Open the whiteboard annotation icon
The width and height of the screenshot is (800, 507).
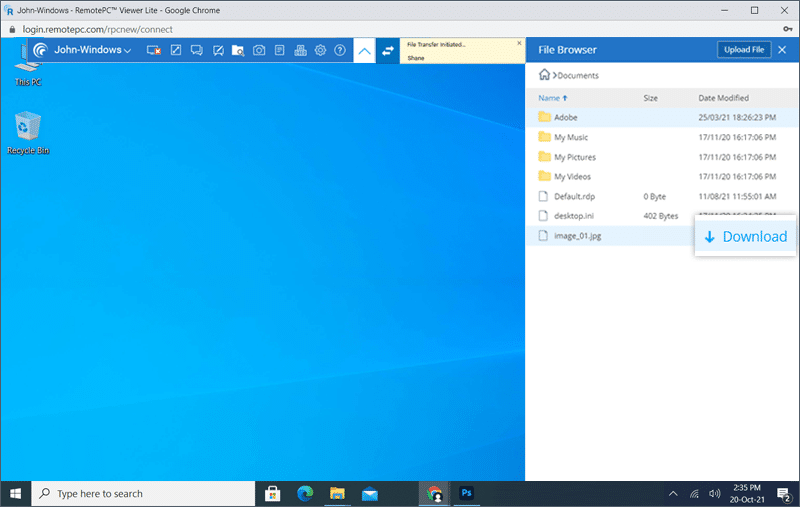pos(218,50)
